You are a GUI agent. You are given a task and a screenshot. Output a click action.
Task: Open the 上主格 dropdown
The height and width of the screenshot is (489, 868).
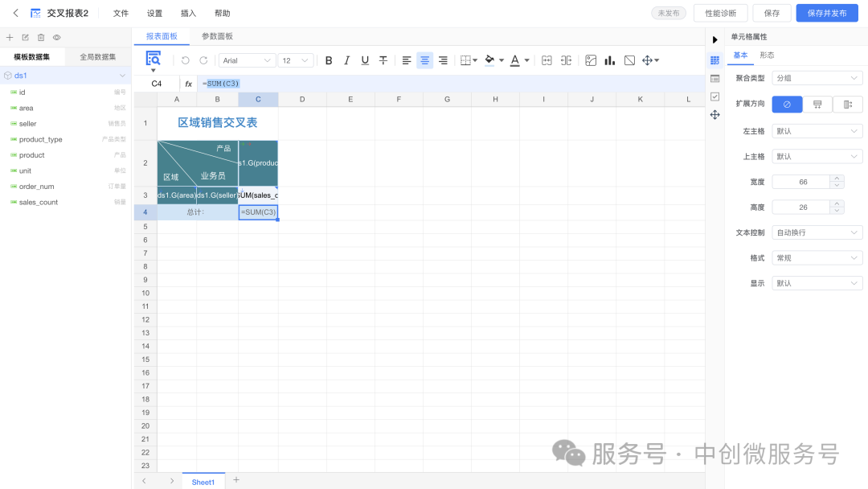(x=817, y=157)
